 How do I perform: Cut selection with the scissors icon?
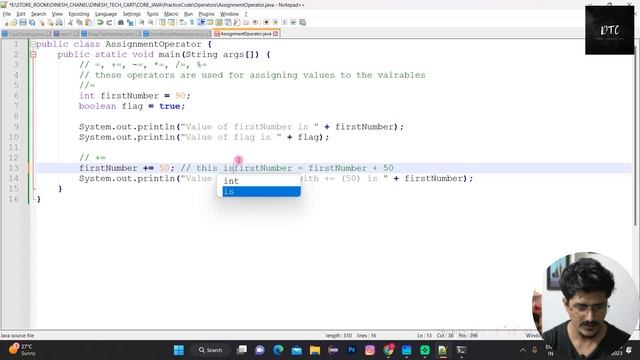(70, 22)
